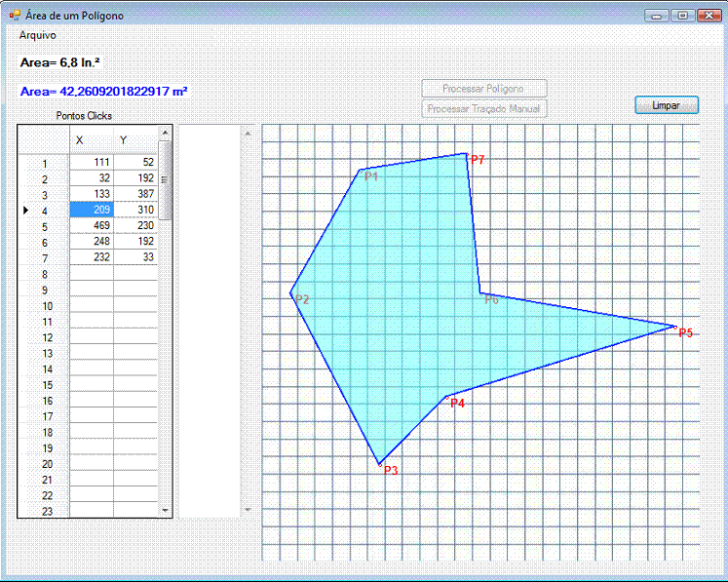Image resolution: width=728 pixels, height=582 pixels.
Task: Click vertex label P6 on the polygon
Action: pyautogui.click(x=492, y=299)
